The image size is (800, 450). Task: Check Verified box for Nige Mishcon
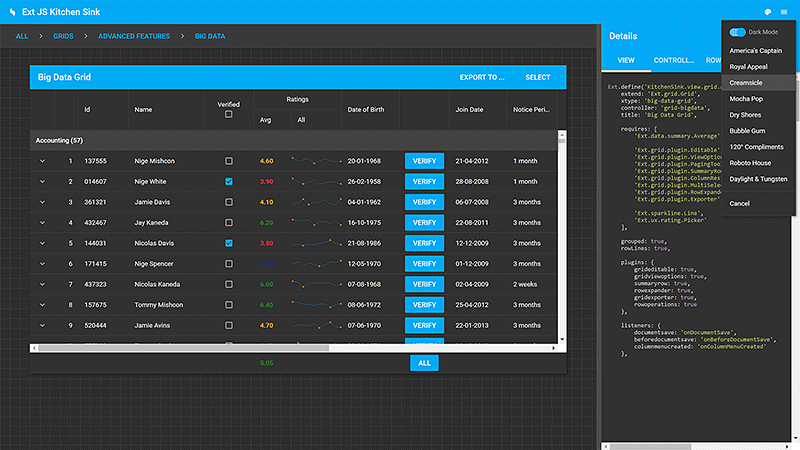229,160
